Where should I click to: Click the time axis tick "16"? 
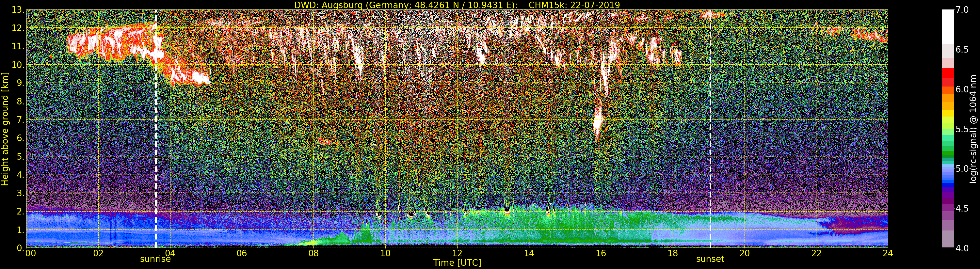point(601,253)
